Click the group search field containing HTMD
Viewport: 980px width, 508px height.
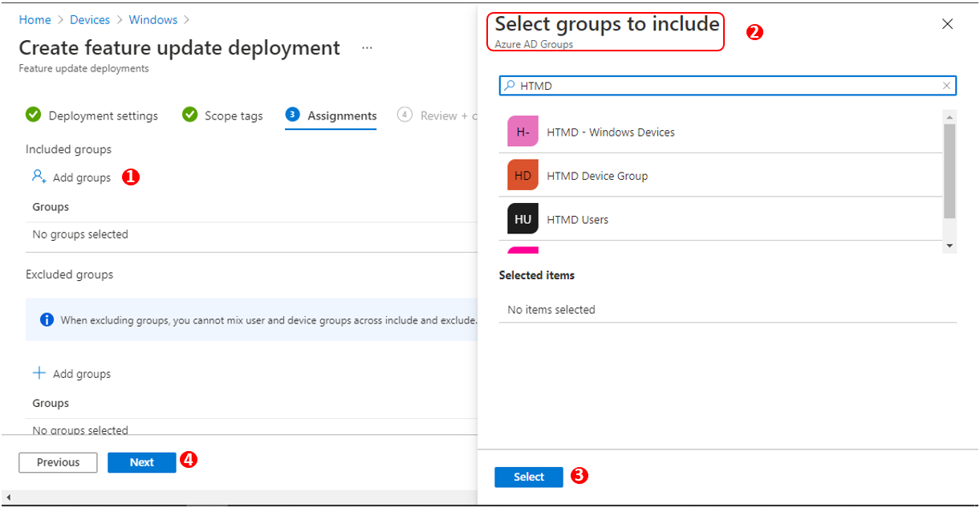tap(728, 86)
